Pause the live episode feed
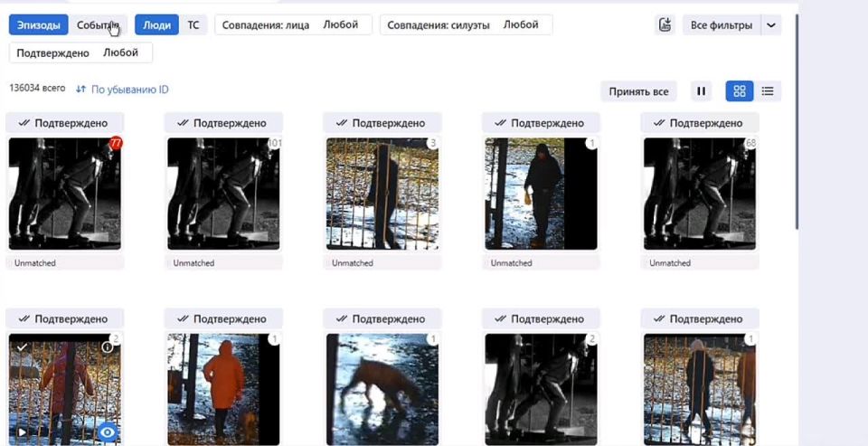This screenshot has height=446, width=868. (x=701, y=91)
